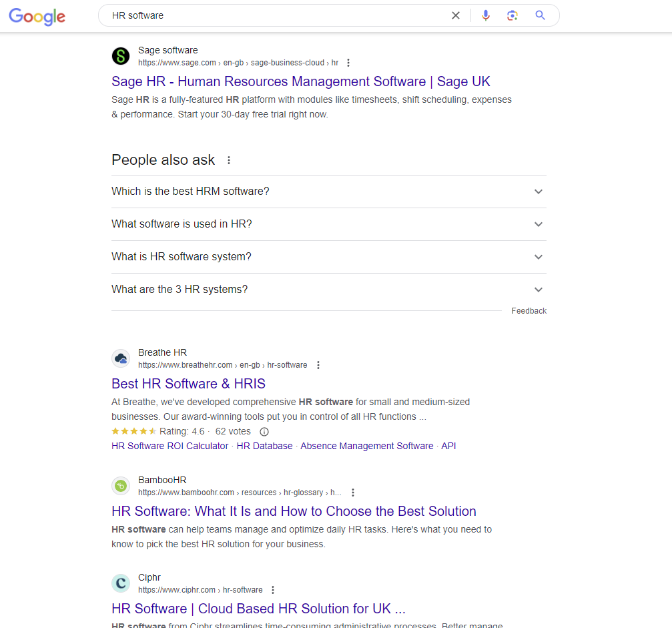Open Breathe HR favicon

point(121,358)
